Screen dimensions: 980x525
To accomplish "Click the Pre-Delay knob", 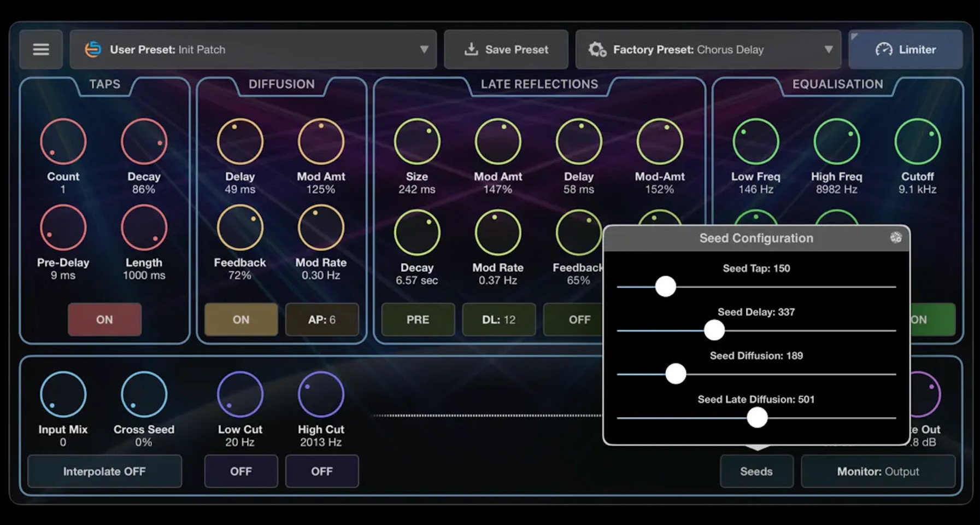I will (x=63, y=227).
